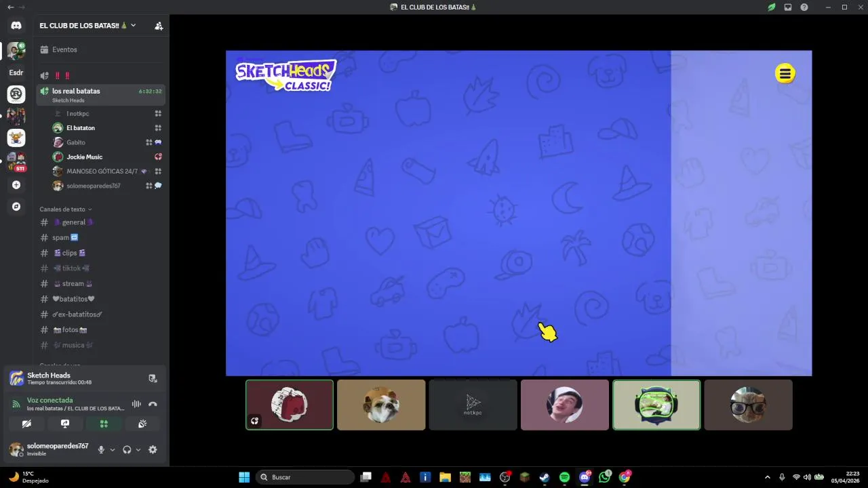Open WhatsApp from the taskbar

[604, 477]
